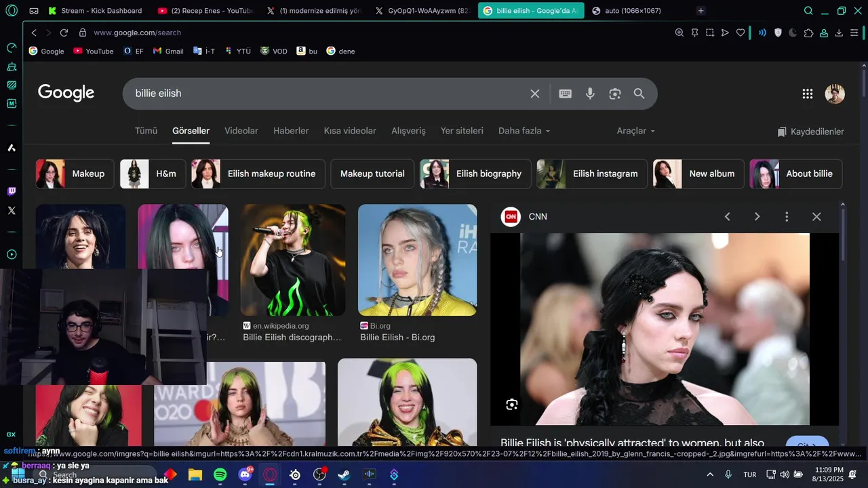Switch to the Yer siteleri tab
Image resolution: width=868 pixels, height=488 pixels.
[x=462, y=131]
